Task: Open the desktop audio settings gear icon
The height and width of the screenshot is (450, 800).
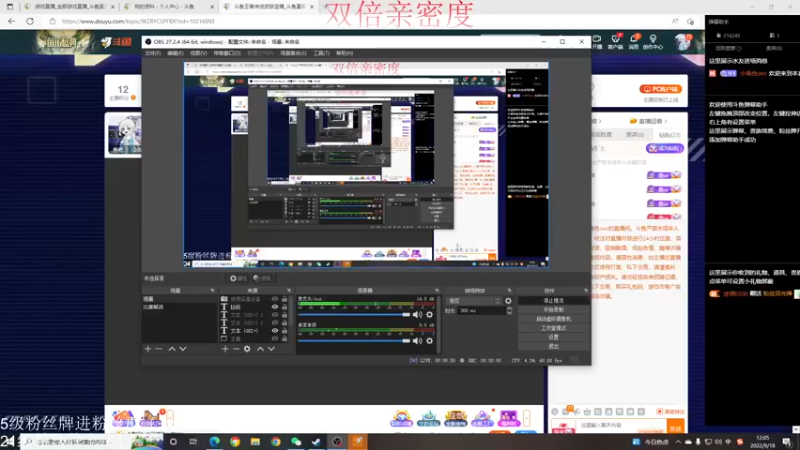Action: (430, 341)
